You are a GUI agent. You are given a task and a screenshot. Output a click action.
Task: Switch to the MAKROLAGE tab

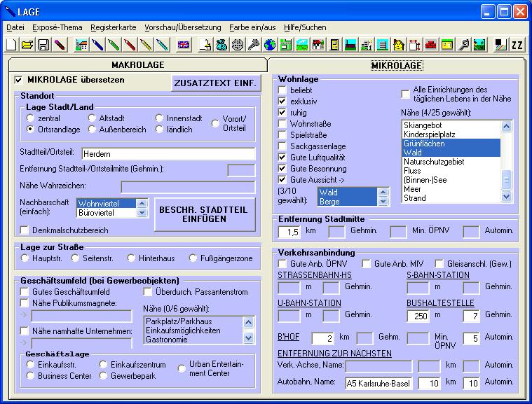click(x=137, y=64)
